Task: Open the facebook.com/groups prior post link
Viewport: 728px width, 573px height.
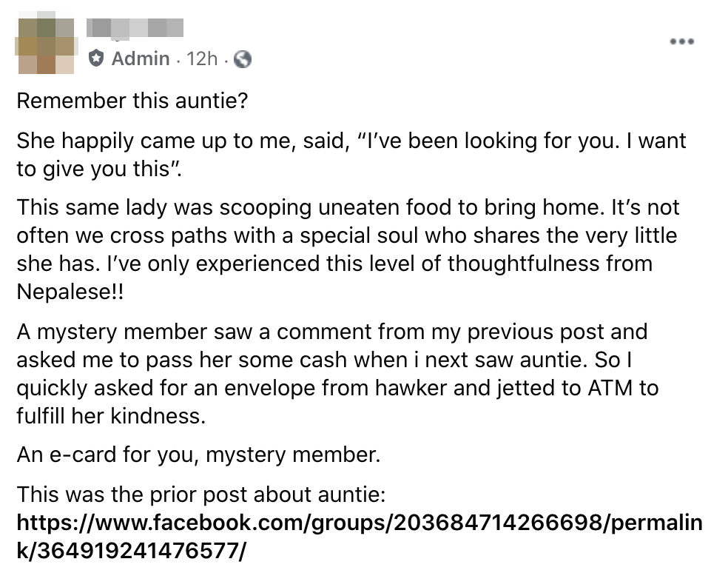Action: click(x=359, y=524)
